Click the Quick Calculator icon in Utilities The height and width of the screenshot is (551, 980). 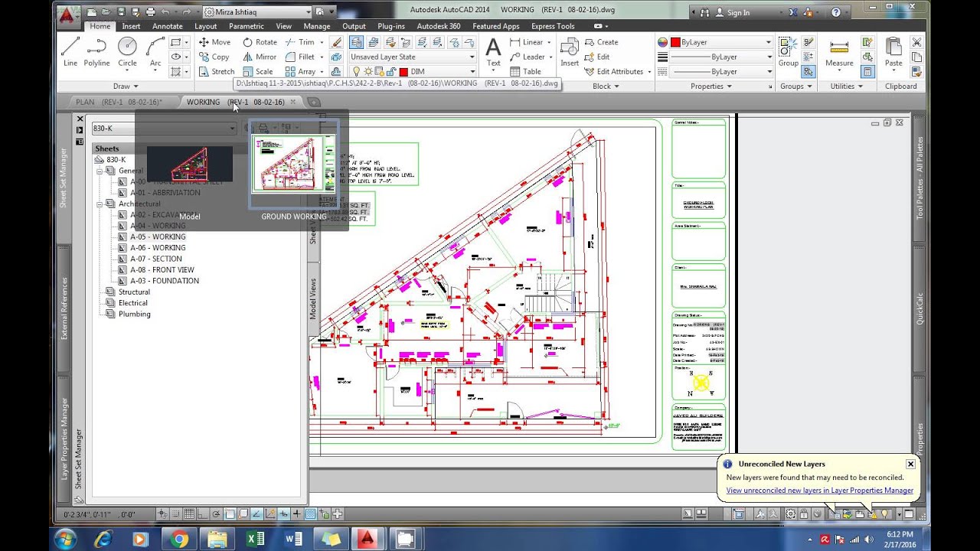click(x=867, y=71)
